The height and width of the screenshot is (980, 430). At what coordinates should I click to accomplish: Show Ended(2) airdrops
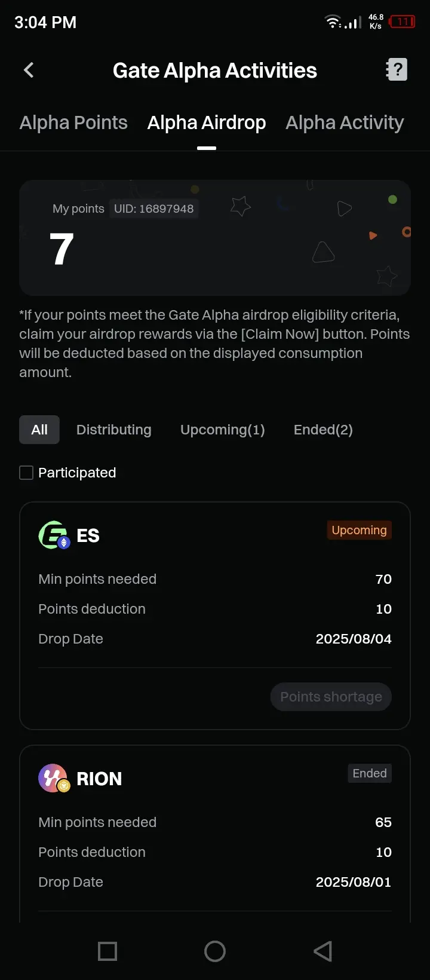(323, 430)
